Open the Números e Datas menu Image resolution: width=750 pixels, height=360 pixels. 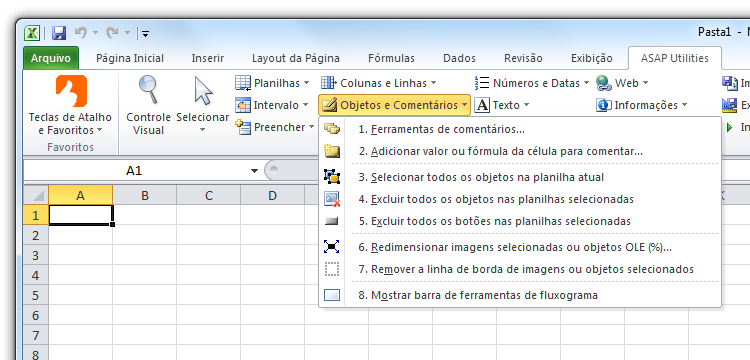(532, 83)
